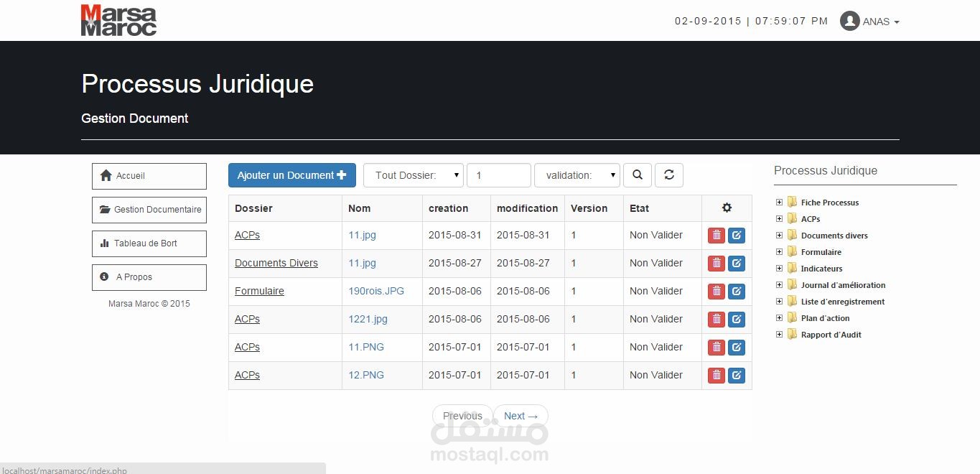The image size is (980, 474).
Task: Click the modification column header
Action: [527, 208]
